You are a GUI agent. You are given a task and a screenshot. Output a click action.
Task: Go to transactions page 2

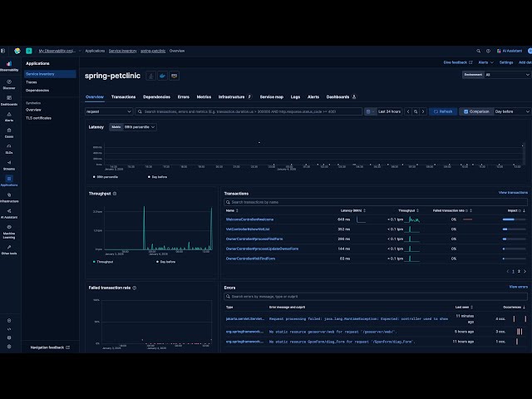[519, 272]
